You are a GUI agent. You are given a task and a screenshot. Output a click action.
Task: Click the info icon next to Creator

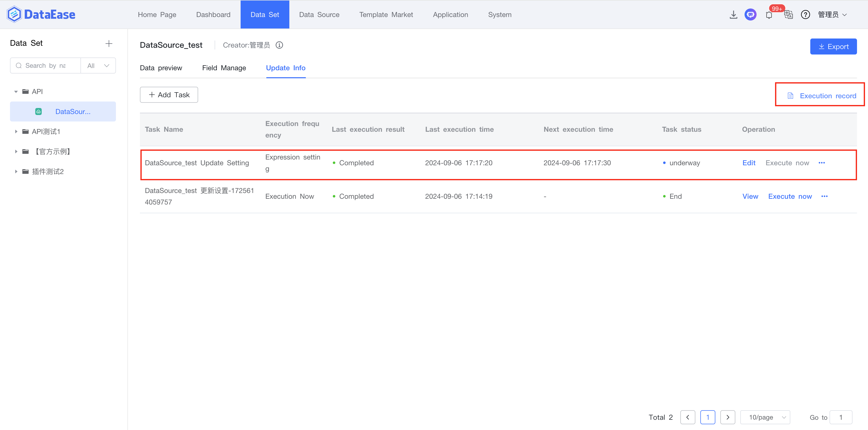[279, 45]
